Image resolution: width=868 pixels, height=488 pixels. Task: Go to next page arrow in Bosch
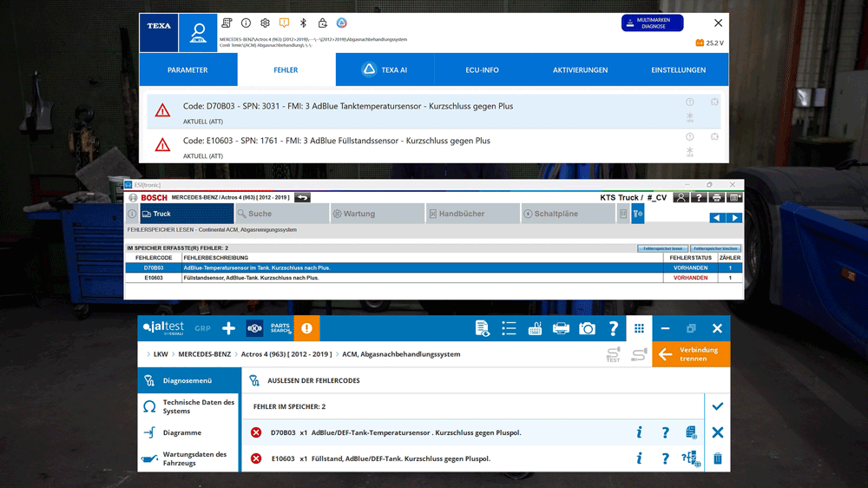(x=734, y=218)
